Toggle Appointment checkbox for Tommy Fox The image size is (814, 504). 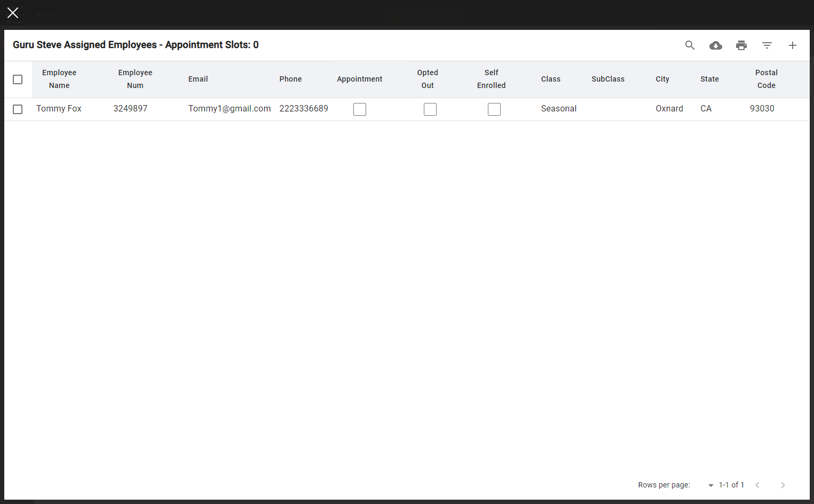(360, 109)
